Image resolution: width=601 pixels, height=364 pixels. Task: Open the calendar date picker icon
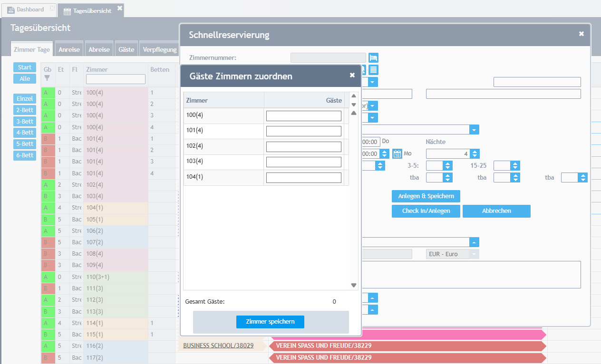[397, 153]
